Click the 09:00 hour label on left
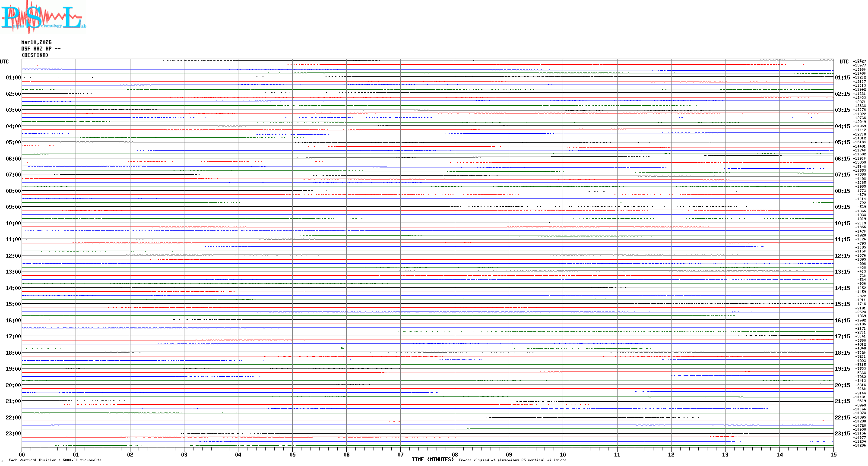Screen dimensions: 868x466 click(x=13, y=207)
